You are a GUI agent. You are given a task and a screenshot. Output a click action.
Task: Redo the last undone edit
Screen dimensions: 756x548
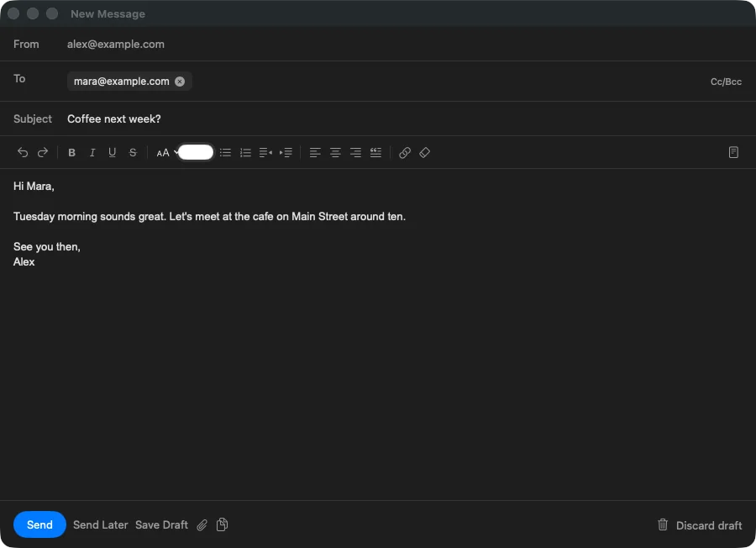[x=43, y=152]
